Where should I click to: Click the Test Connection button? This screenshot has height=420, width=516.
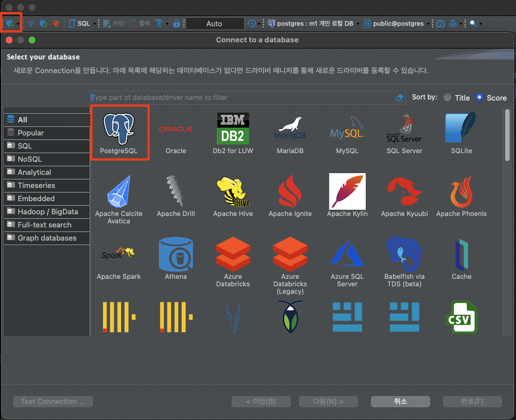click(53, 401)
